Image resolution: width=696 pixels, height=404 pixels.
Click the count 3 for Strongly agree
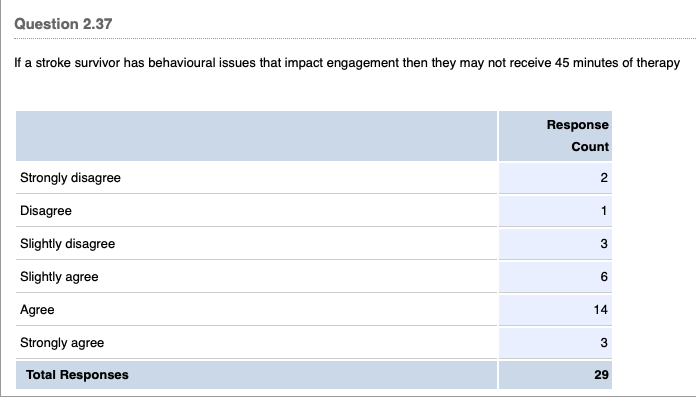coord(604,343)
